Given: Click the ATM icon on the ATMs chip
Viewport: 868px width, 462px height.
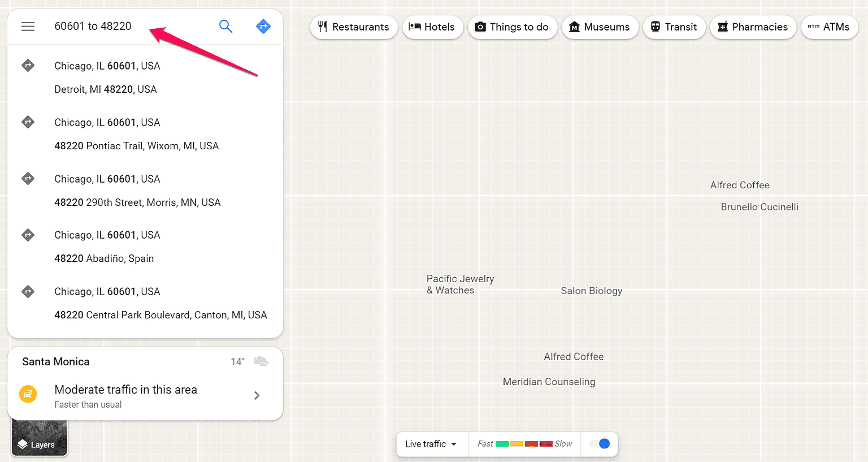Looking at the screenshot, I should pyautogui.click(x=813, y=27).
